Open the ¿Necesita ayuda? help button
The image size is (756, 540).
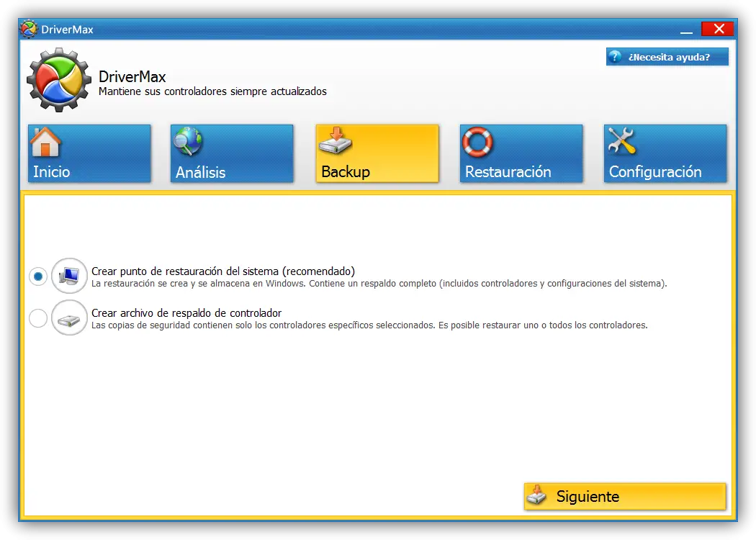667,57
